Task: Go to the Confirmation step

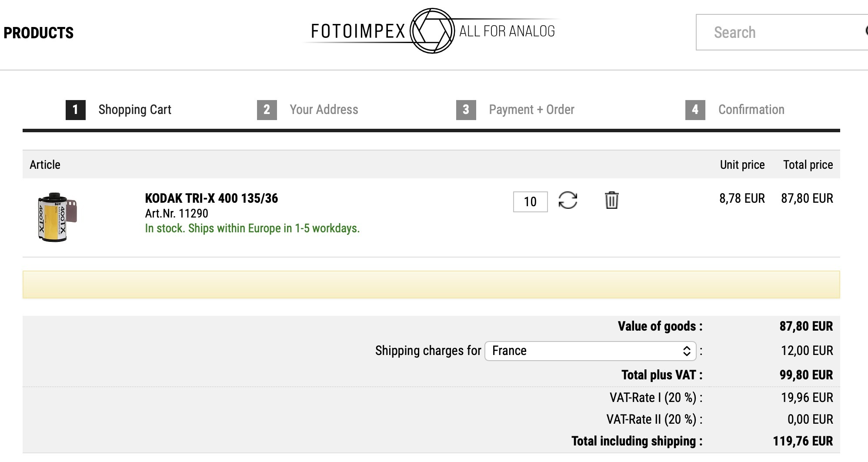Action: (x=751, y=110)
